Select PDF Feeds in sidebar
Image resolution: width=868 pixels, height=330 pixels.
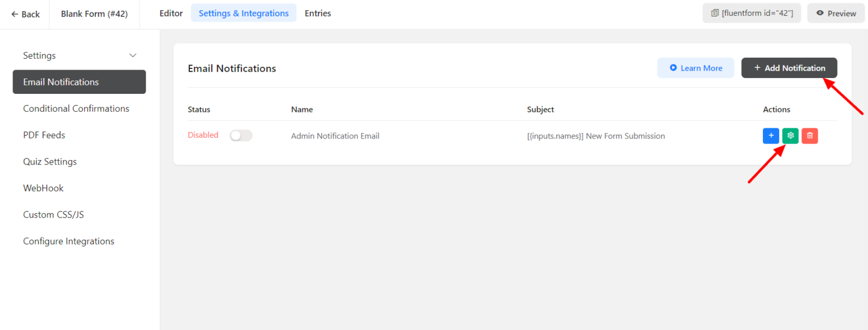click(44, 134)
